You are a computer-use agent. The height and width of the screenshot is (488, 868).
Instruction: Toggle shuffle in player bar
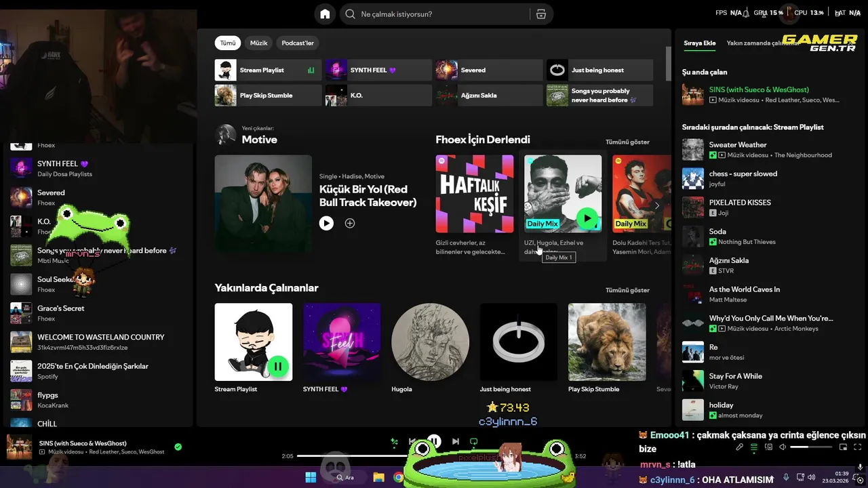(x=394, y=442)
